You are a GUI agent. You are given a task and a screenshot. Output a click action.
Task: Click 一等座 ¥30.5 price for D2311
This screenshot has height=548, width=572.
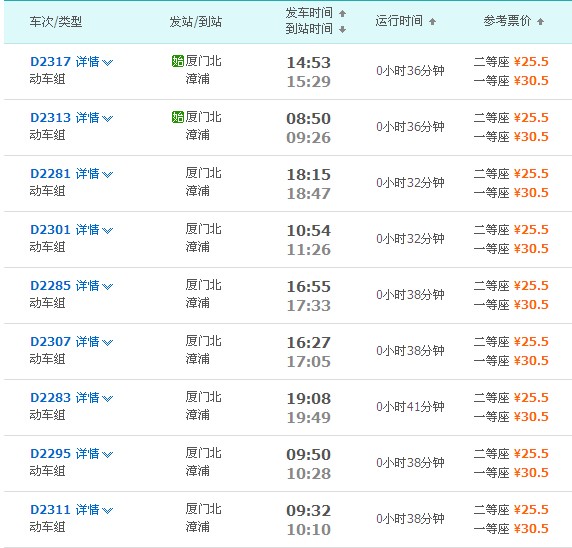tap(511, 529)
